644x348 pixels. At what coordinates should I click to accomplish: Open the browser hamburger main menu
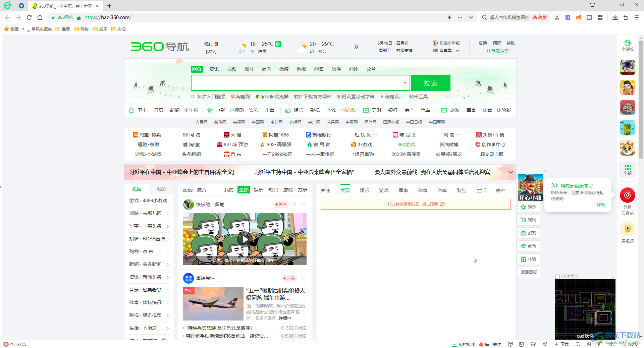[x=637, y=17]
